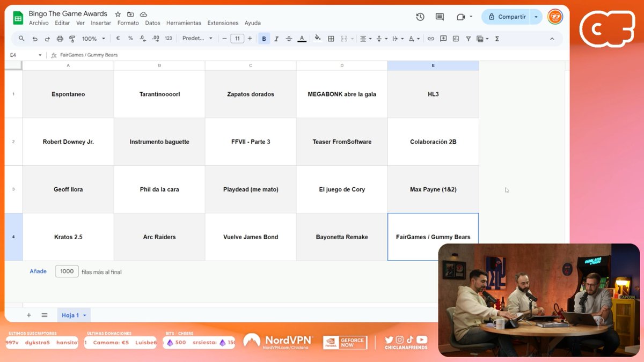Open the Ayuda menu
Screen dimensions: 644x362
pyautogui.click(x=252, y=23)
